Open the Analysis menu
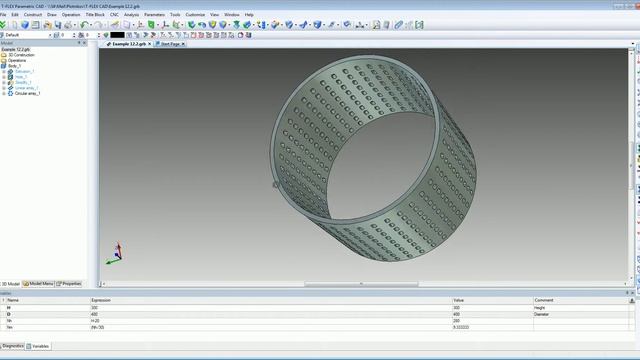Viewport: 640px width, 360px height. [x=131, y=15]
